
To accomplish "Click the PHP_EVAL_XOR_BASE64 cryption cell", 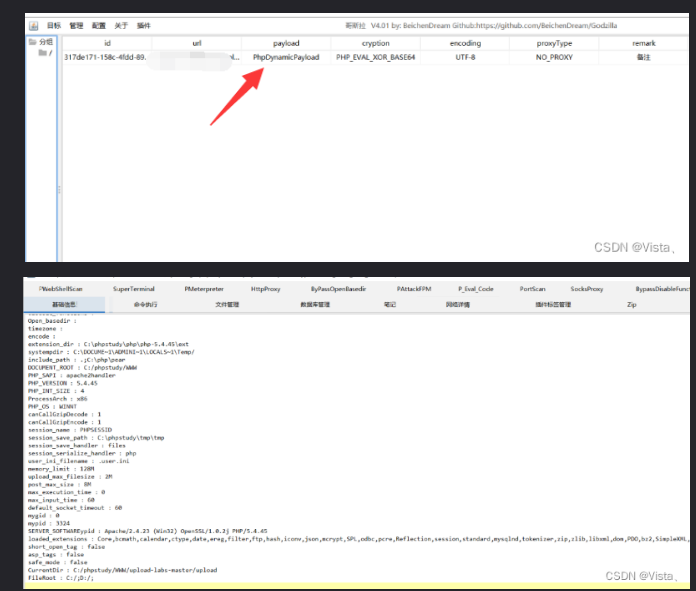I will 376,57.
